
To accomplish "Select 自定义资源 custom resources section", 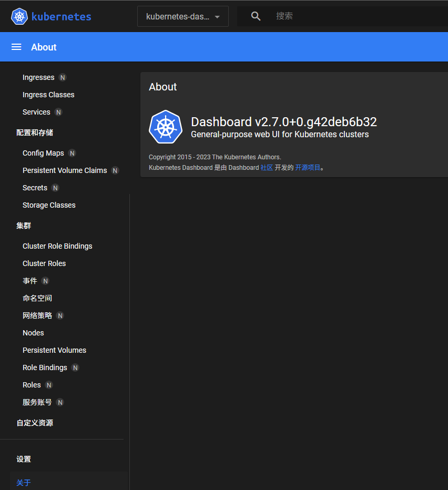I will [x=35, y=423].
